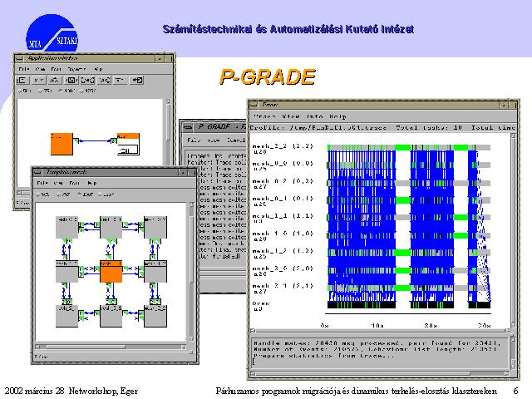Image resolution: width=532 pixels, height=399 pixels.
Task: Select the middle-left mesh_1_0 gray node
Action: (66, 272)
